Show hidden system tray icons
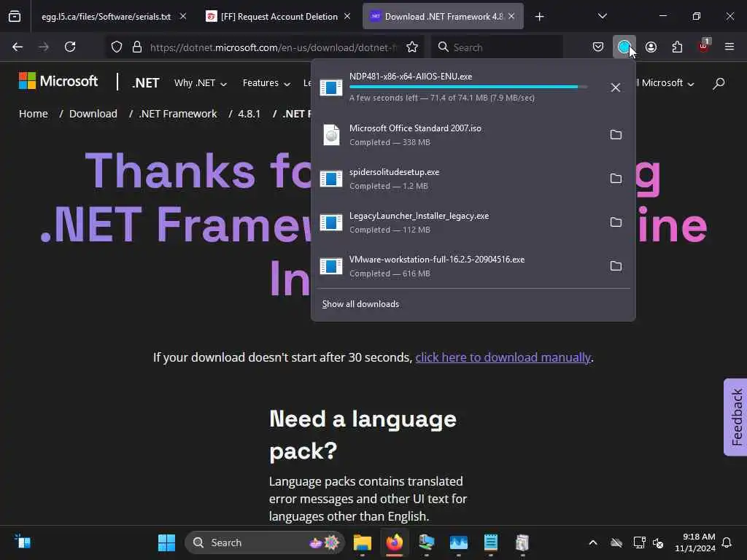 point(592,542)
